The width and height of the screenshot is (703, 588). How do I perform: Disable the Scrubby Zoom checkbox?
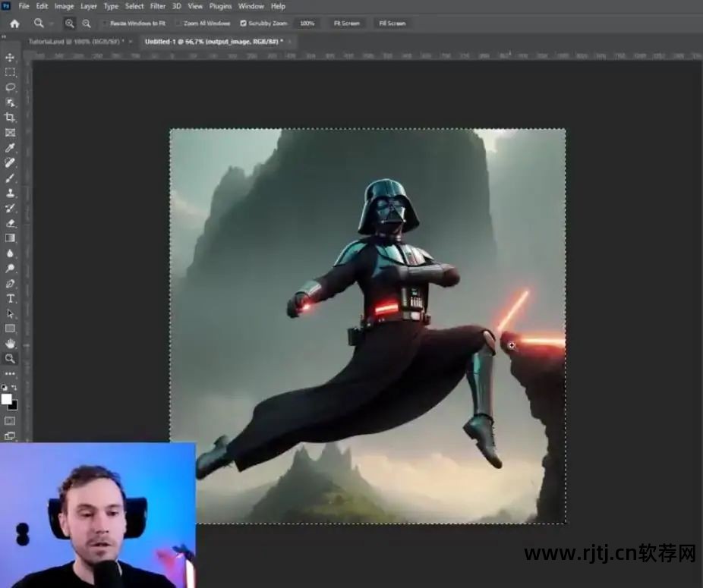pyautogui.click(x=243, y=24)
